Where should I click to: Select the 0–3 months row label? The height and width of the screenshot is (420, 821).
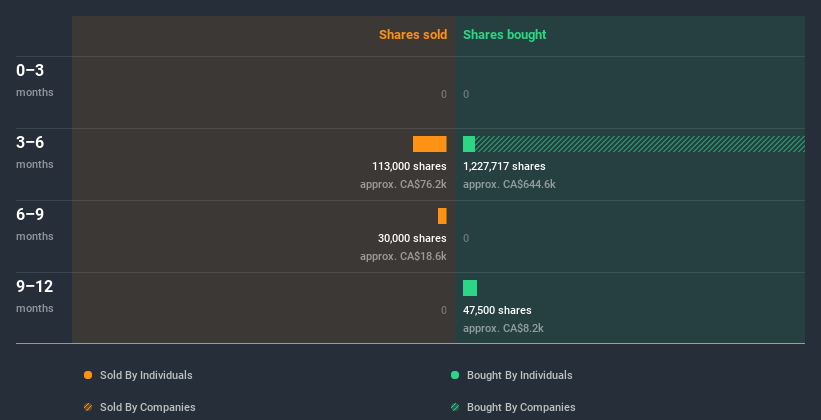[x=35, y=80]
